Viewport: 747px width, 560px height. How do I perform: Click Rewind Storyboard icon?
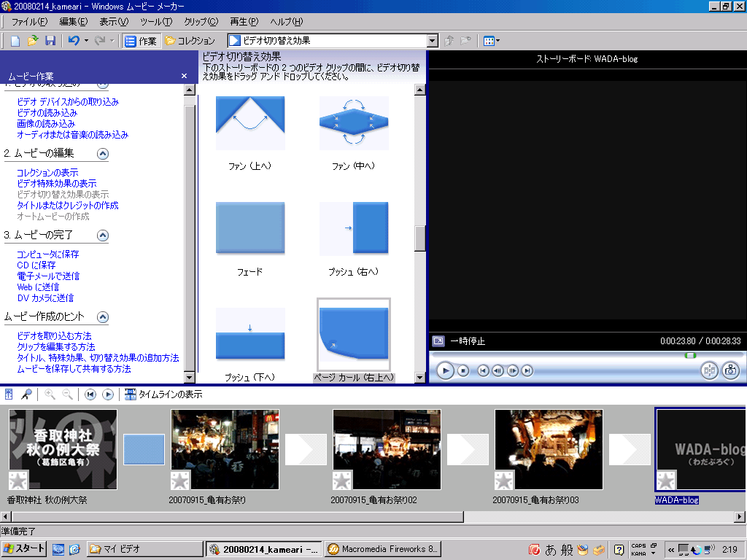pos(90,394)
